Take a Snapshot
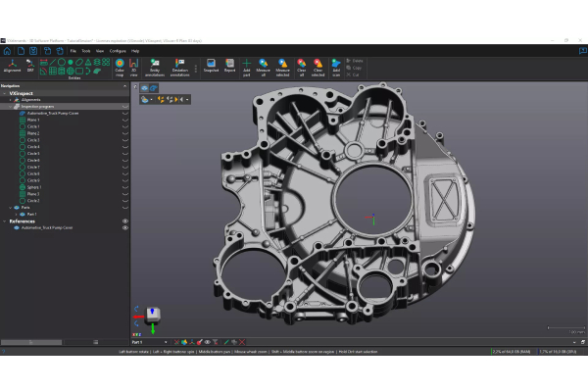Image resolution: width=588 pixels, height=392 pixels. pyautogui.click(x=211, y=66)
